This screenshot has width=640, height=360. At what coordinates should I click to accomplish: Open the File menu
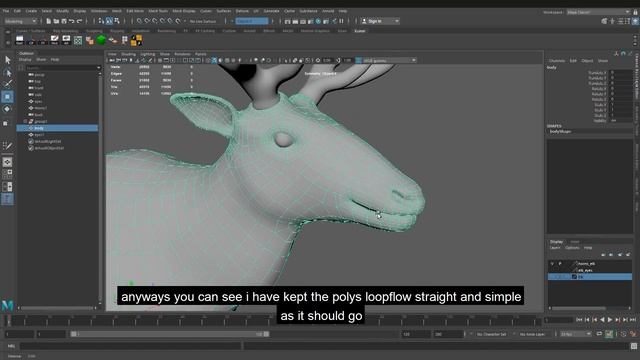coord(6,11)
